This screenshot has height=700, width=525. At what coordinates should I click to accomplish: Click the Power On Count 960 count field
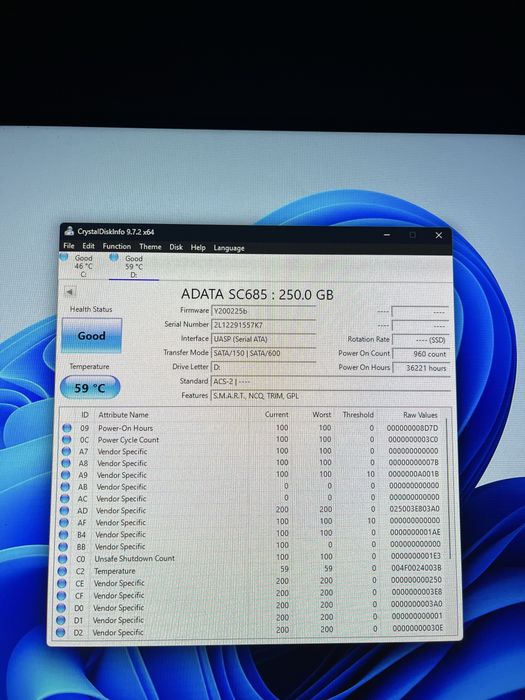coord(420,354)
